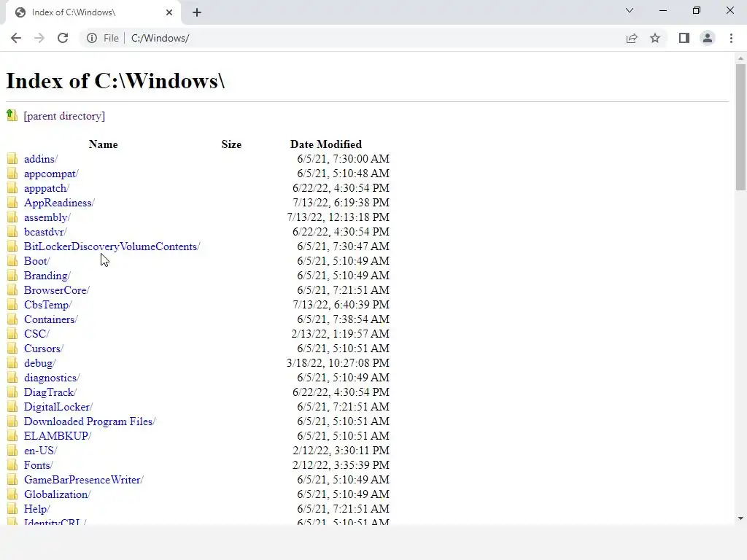Open the AppReadiness/ folder link
This screenshot has height=560, width=747.
tap(59, 203)
